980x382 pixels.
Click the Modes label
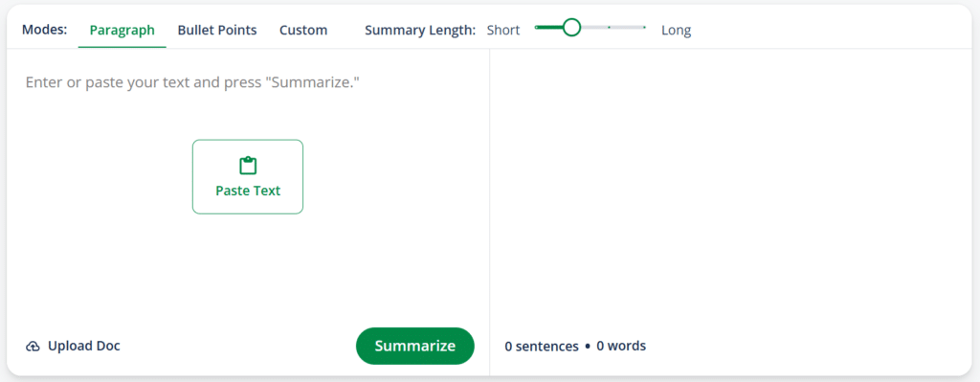[x=44, y=30]
